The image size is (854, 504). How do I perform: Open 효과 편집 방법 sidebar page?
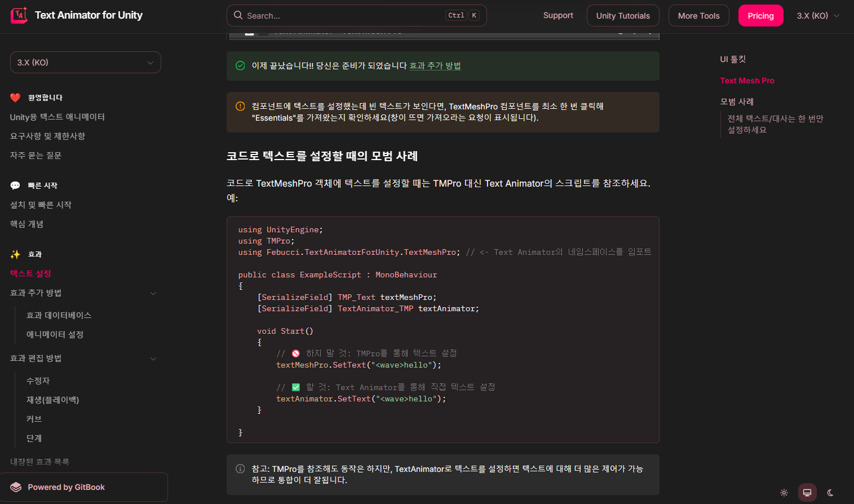pos(36,358)
